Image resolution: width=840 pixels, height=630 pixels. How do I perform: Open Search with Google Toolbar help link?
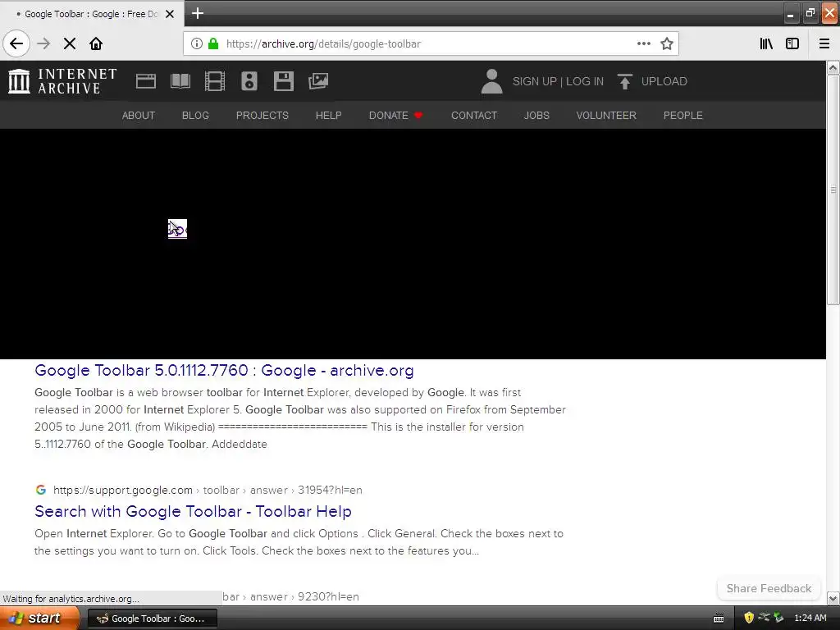(x=193, y=511)
